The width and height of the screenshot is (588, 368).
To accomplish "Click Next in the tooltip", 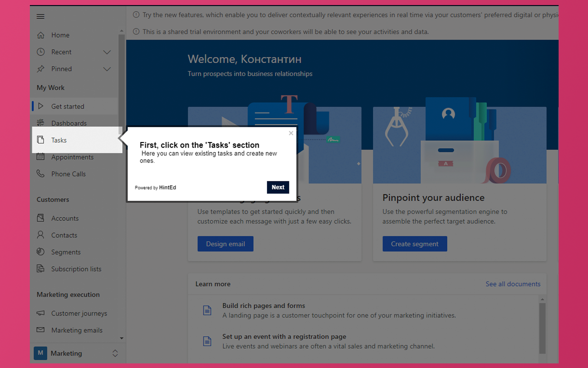I will pyautogui.click(x=278, y=187).
